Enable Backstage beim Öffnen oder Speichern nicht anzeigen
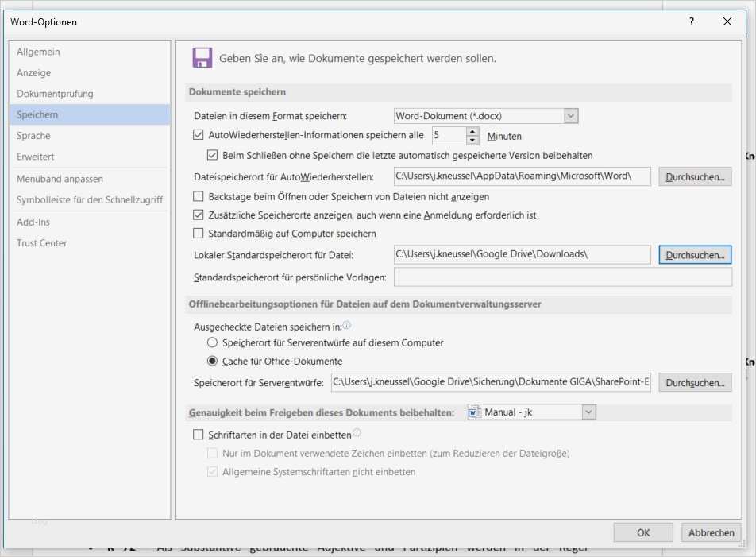 199,196
